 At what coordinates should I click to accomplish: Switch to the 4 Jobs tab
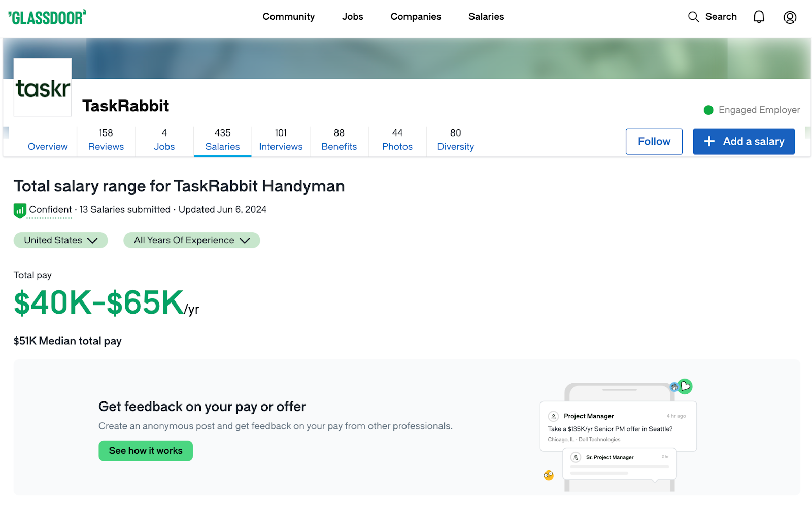[164, 140]
